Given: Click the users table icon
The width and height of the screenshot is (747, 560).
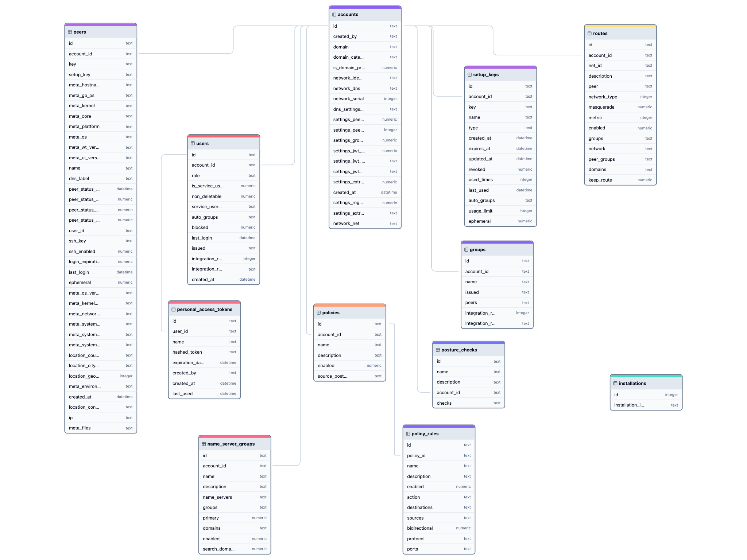Looking at the screenshot, I should click(x=193, y=143).
